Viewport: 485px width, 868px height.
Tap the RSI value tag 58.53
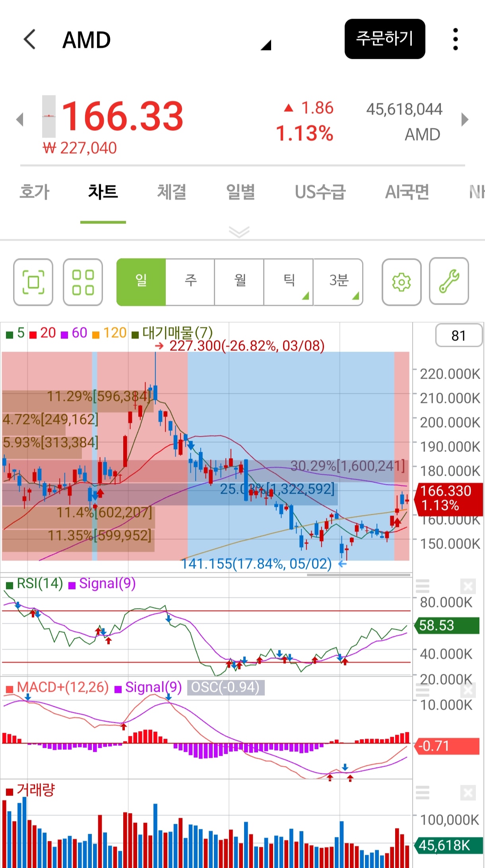(447, 625)
